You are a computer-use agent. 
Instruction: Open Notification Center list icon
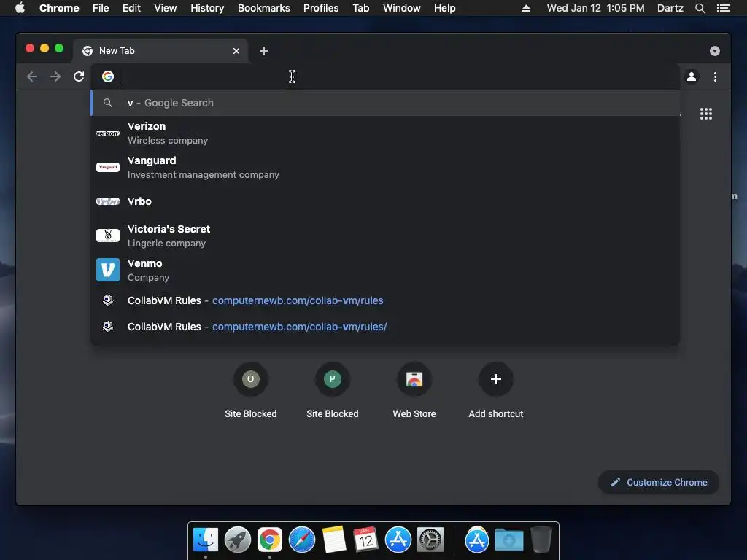tap(724, 8)
